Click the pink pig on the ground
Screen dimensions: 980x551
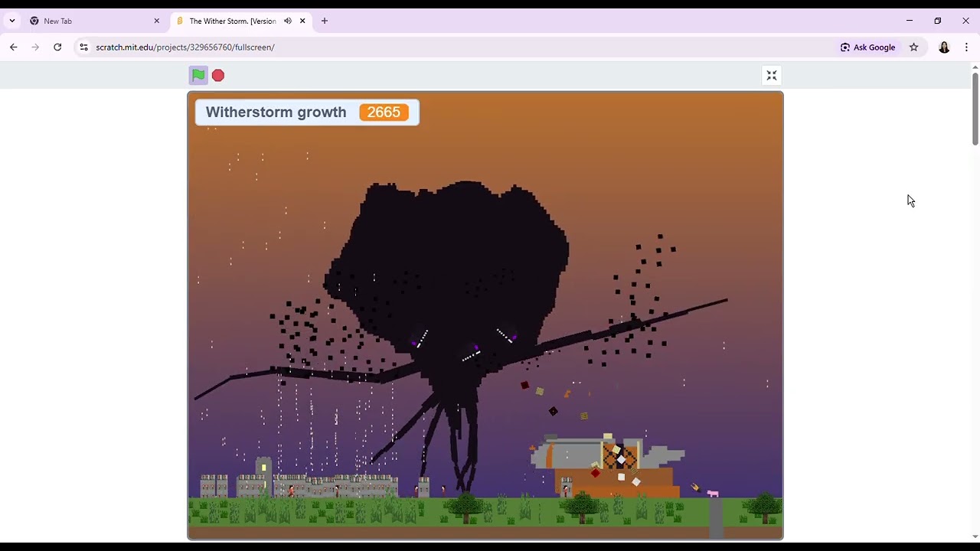pyautogui.click(x=713, y=494)
